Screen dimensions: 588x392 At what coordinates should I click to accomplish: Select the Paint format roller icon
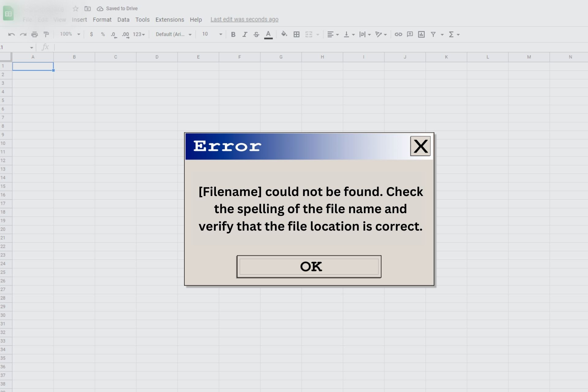point(46,34)
